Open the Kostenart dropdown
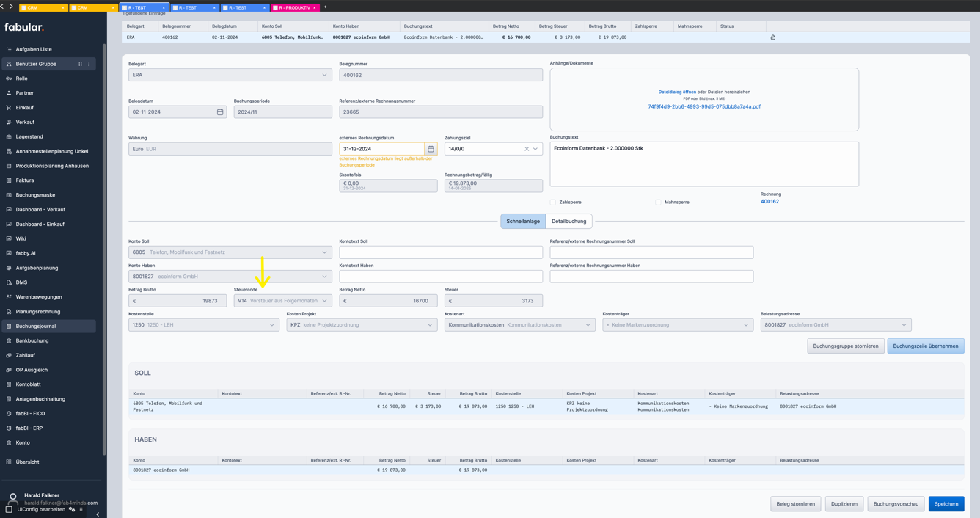The width and height of the screenshot is (980, 518). tap(588, 325)
